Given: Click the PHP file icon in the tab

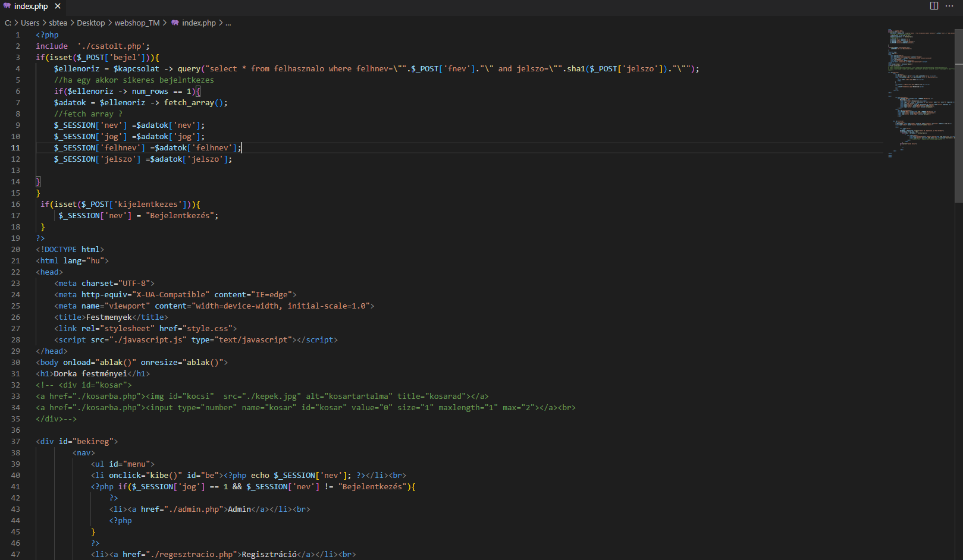Looking at the screenshot, I should coord(7,6).
